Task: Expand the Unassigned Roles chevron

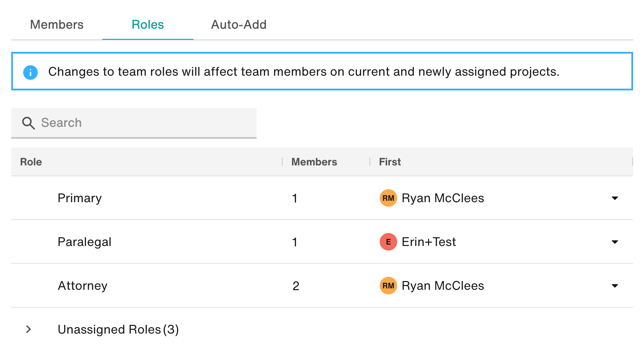Action: point(29,329)
